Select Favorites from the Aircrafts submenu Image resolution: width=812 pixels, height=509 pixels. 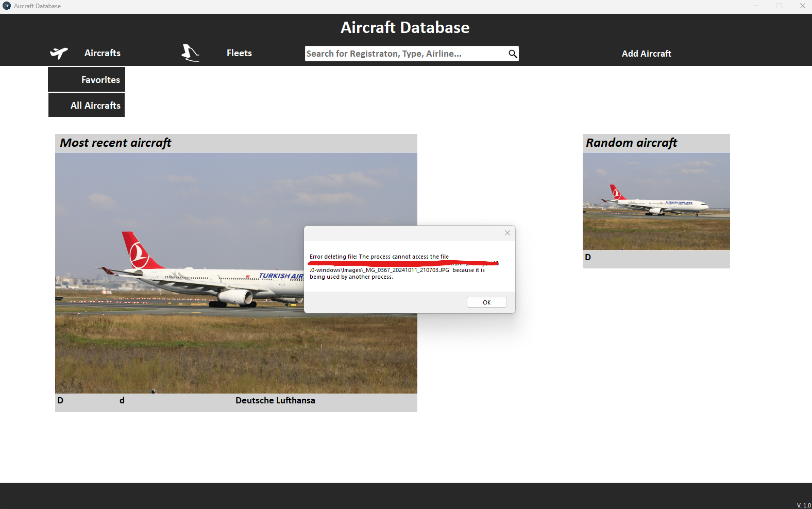coord(87,79)
